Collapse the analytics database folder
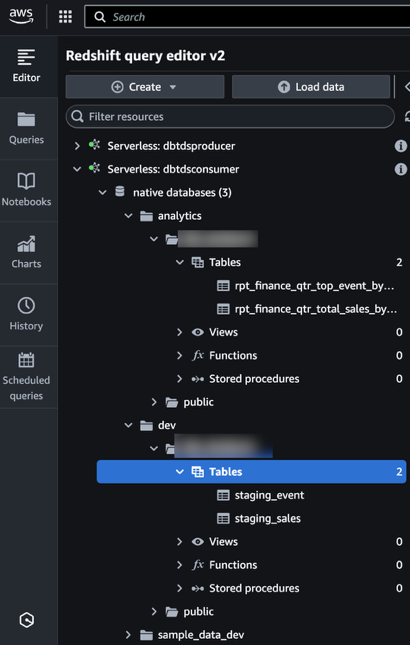This screenshot has height=645, width=410. [x=128, y=216]
